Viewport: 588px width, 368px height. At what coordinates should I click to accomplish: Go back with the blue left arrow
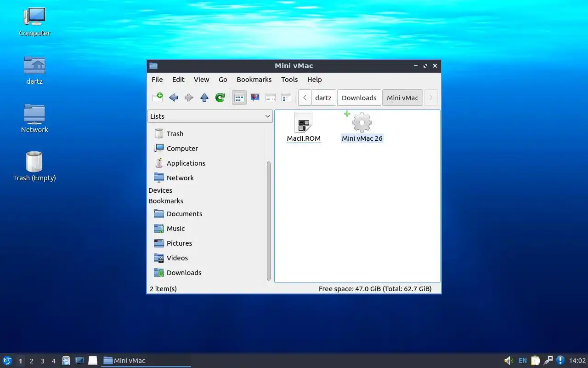coord(173,98)
